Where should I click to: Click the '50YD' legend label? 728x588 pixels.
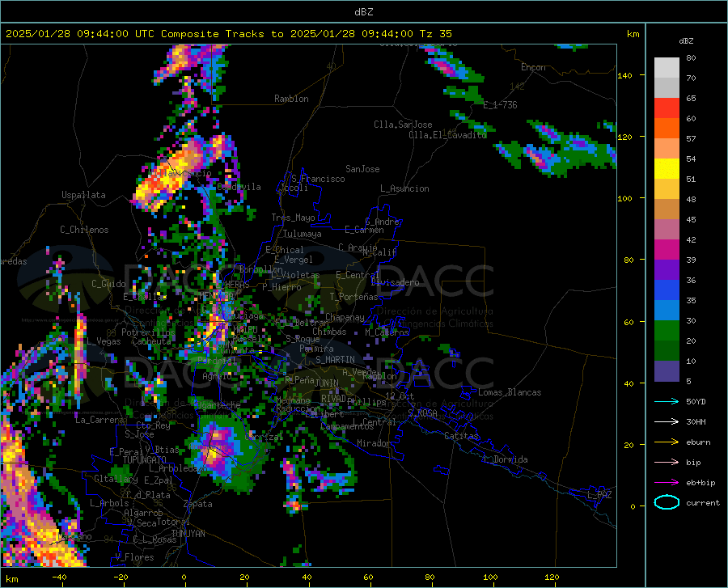coord(696,401)
